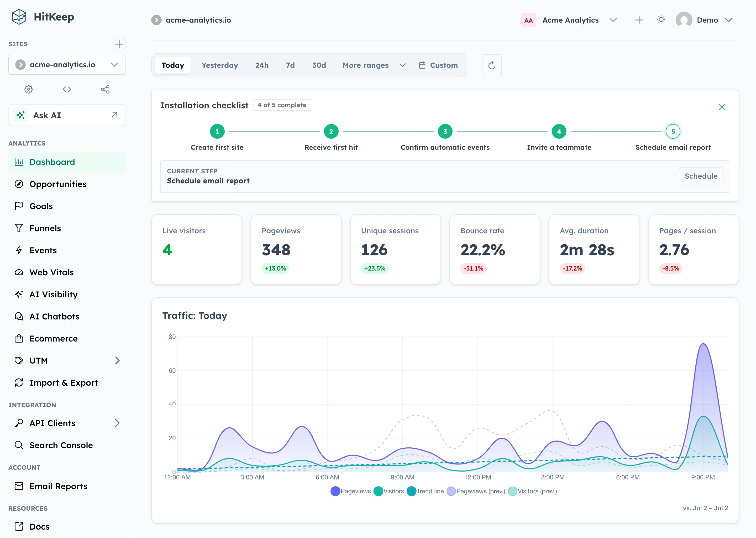Click the Events lightning bolt icon
756x538 pixels.
point(19,250)
